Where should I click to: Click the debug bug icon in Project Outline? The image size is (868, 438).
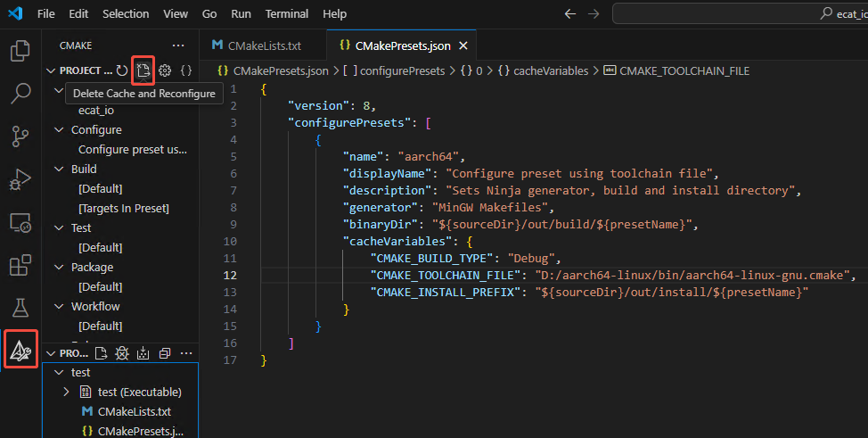point(122,353)
